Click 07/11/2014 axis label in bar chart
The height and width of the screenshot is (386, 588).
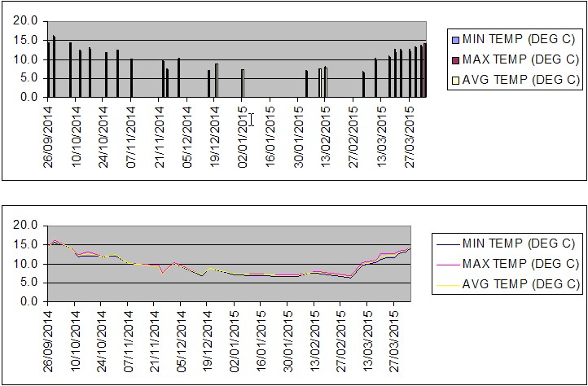132,137
